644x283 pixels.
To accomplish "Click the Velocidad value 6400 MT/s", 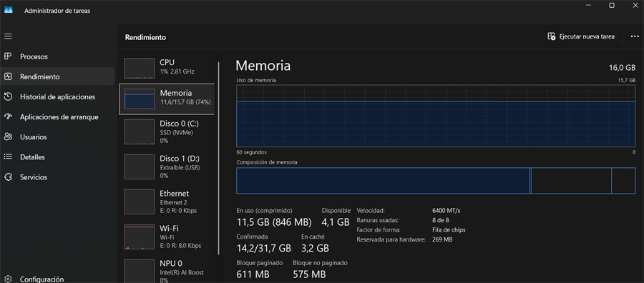I will tap(447, 210).
